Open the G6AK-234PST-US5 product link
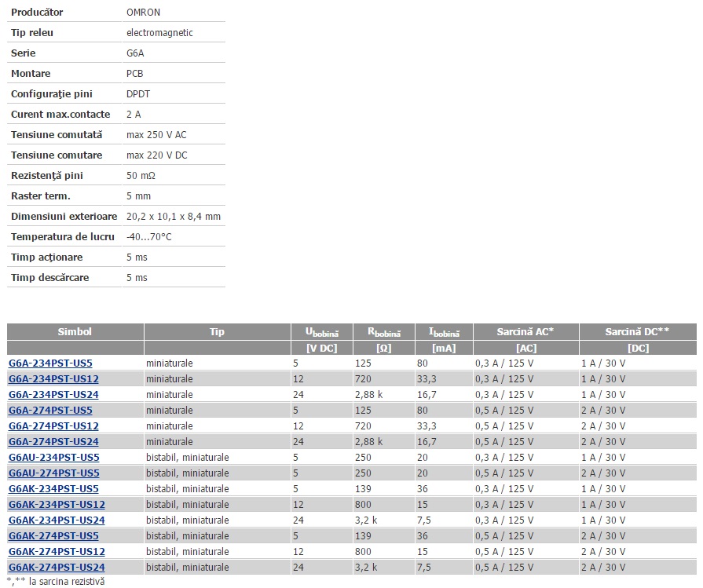Screen dimensions: 703x588 tap(53, 489)
